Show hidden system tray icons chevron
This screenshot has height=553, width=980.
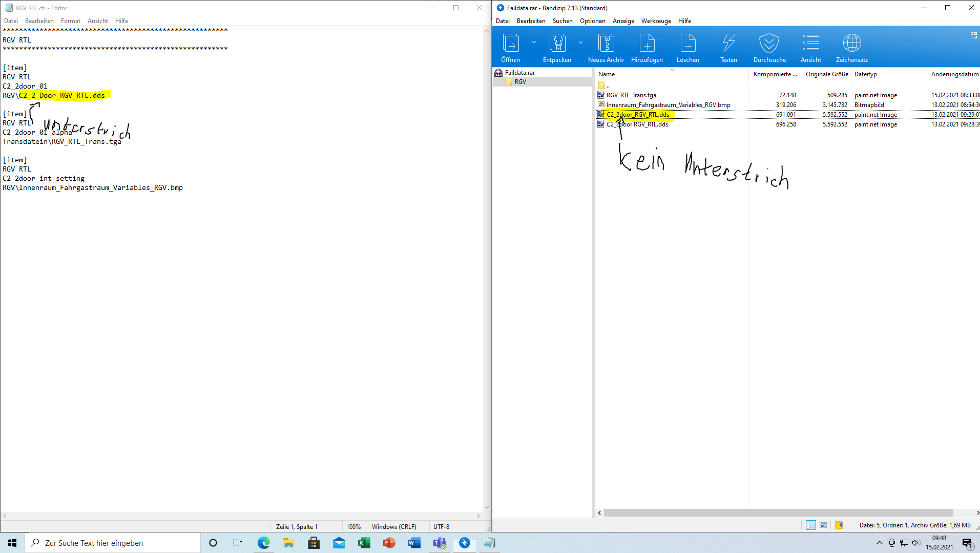click(879, 543)
